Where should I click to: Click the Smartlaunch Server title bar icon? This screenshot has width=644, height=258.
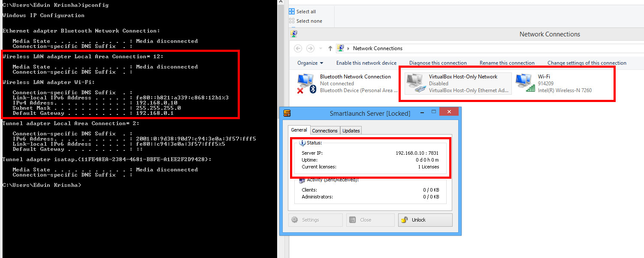coord(287,113)
